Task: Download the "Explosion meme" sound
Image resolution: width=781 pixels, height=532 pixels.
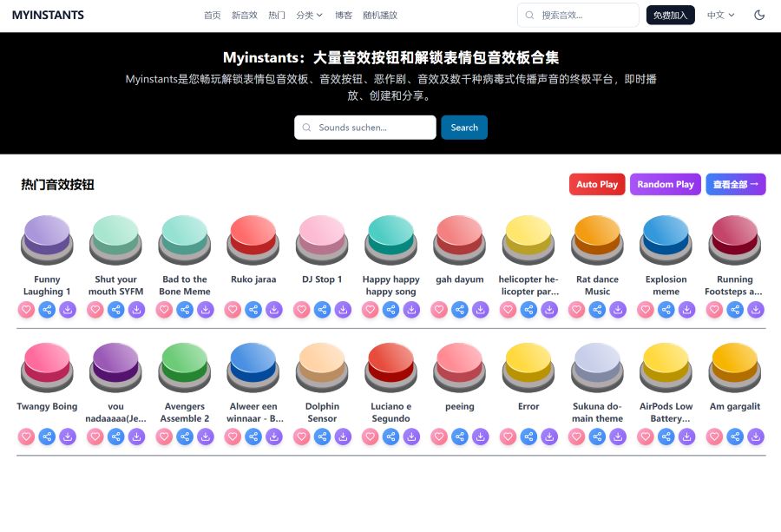Action: (x=686, y=310)
